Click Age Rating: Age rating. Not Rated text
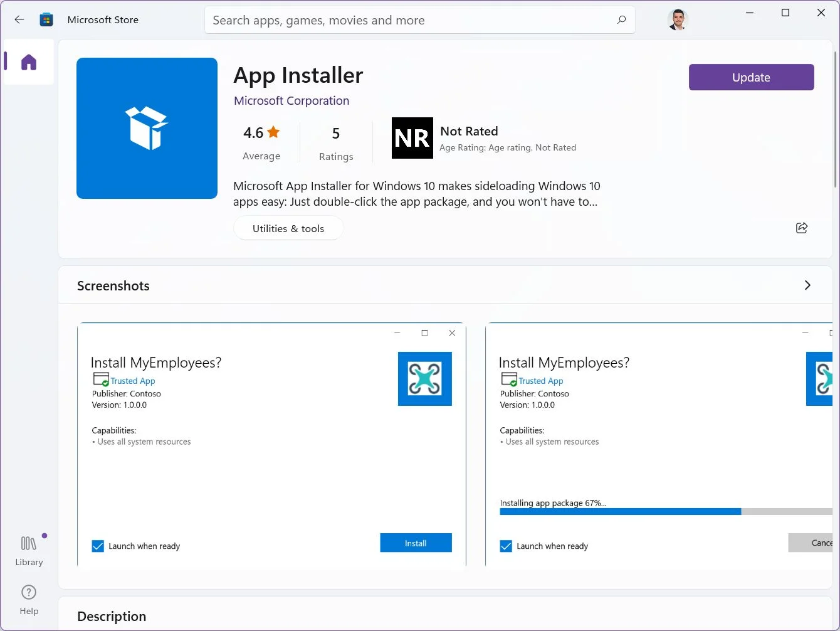 (508, 147)
